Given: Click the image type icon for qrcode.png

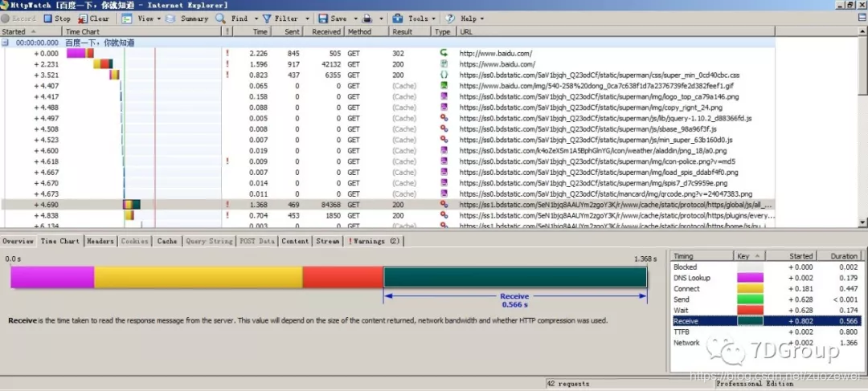Looking at the screenshot, I should (444, 193).
